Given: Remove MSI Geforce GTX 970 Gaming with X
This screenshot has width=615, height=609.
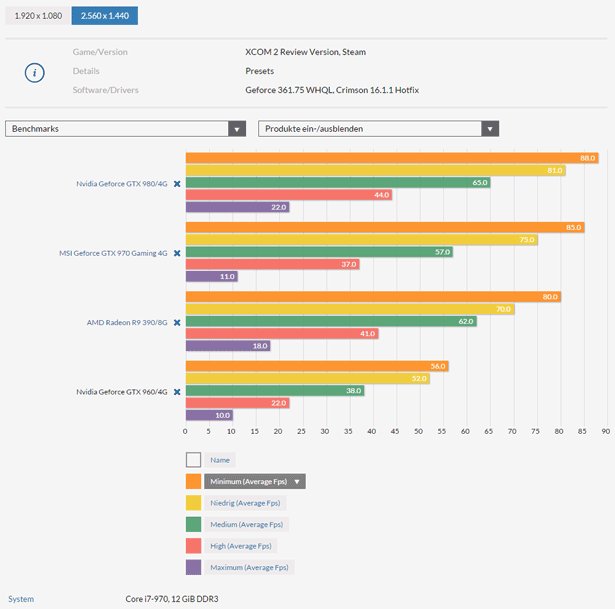Looking at the screenshot, I should tap(177, 253).
